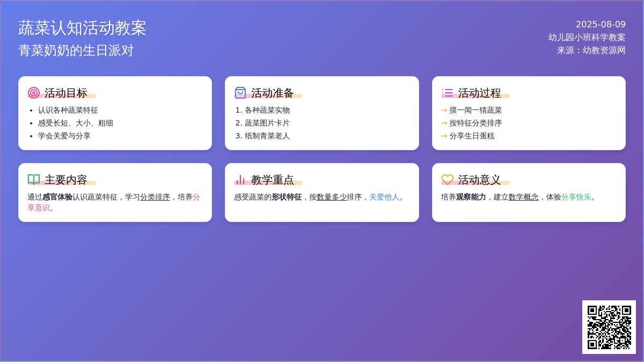This screenshot has height=362, width=644.
Task: Click the title 蔬菜认知活动教案
Action: tap(82, 28)
